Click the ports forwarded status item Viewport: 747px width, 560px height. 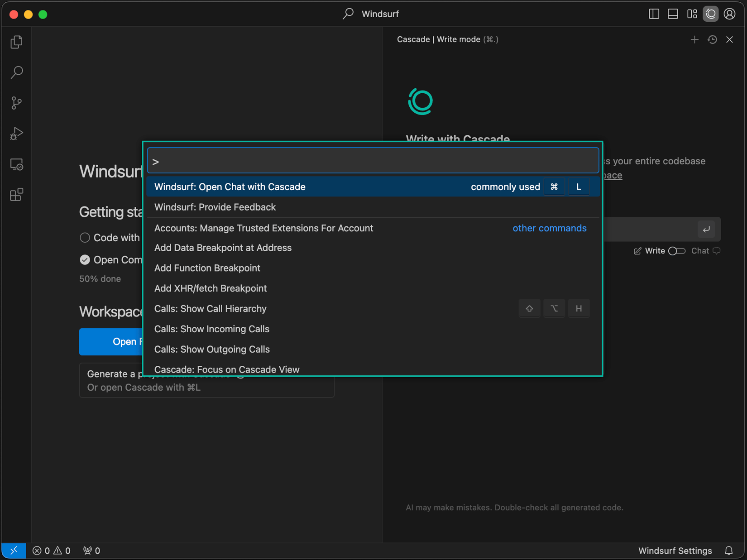click(91, 550)
